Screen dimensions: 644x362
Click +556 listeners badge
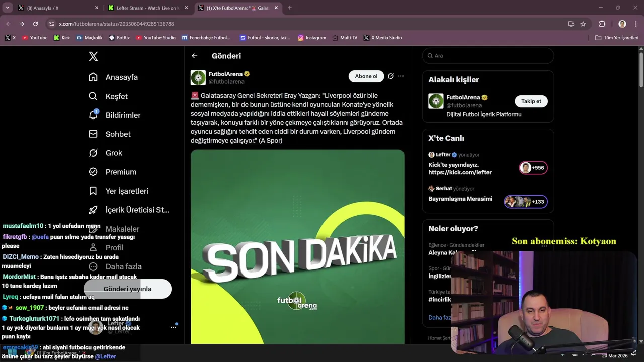533,168
